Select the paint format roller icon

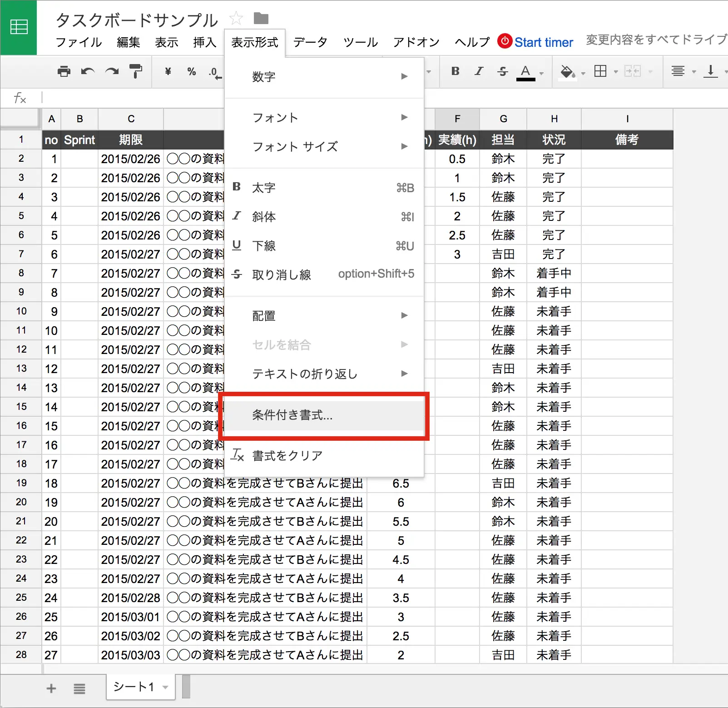coord(135,71)
